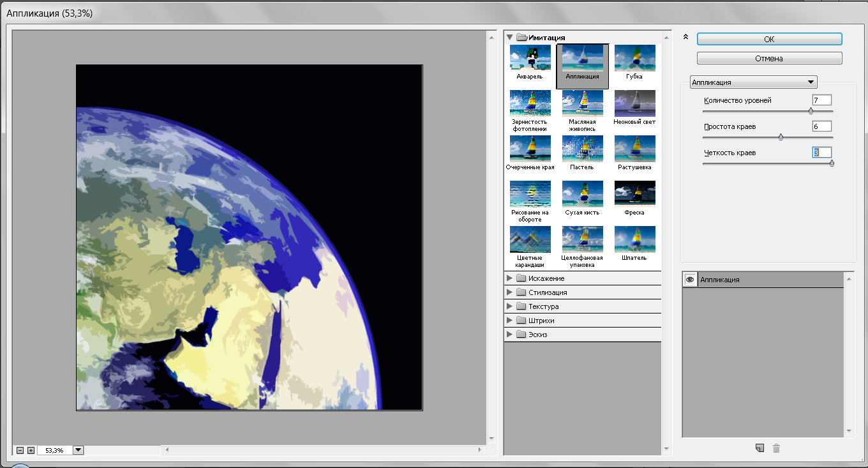Image resolution: width=868 pixels, height=468 pixels.
Task: Open the zoom percentage dropdown
Action: tap(79, 450)
